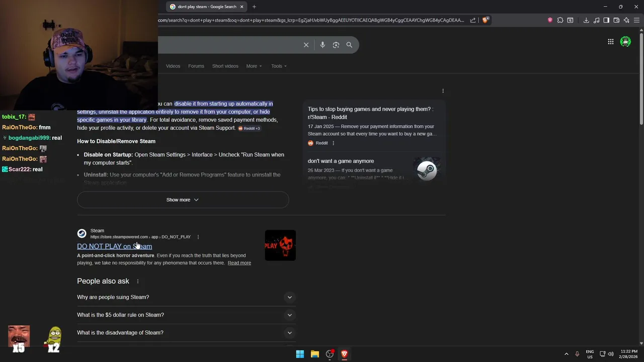The width and height of the screenshot is (644, 362).
Task: Close the 'dont play steam' tab
Action: pyautogui.click(x=242, y=7)
